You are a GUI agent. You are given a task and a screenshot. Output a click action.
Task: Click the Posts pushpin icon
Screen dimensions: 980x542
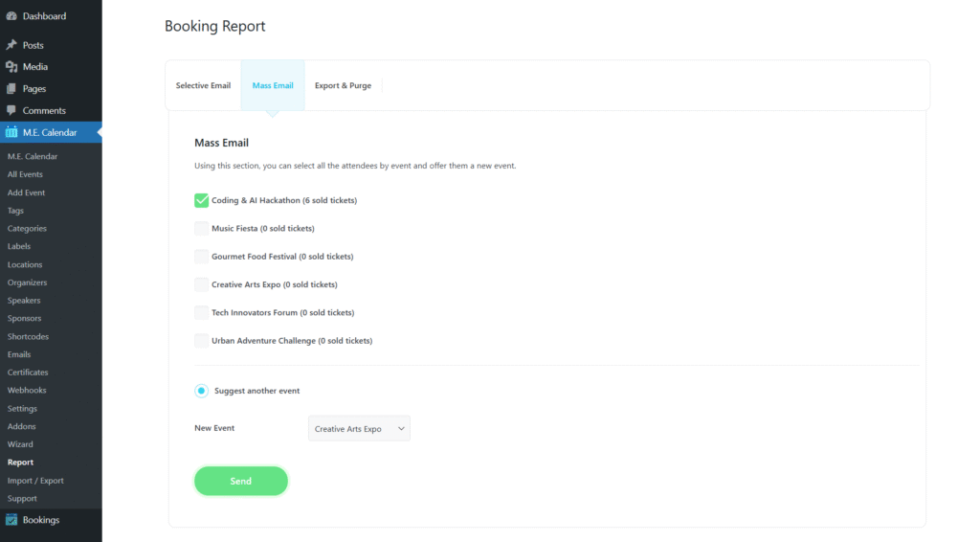pyautogui.click(x=11, y=44)
